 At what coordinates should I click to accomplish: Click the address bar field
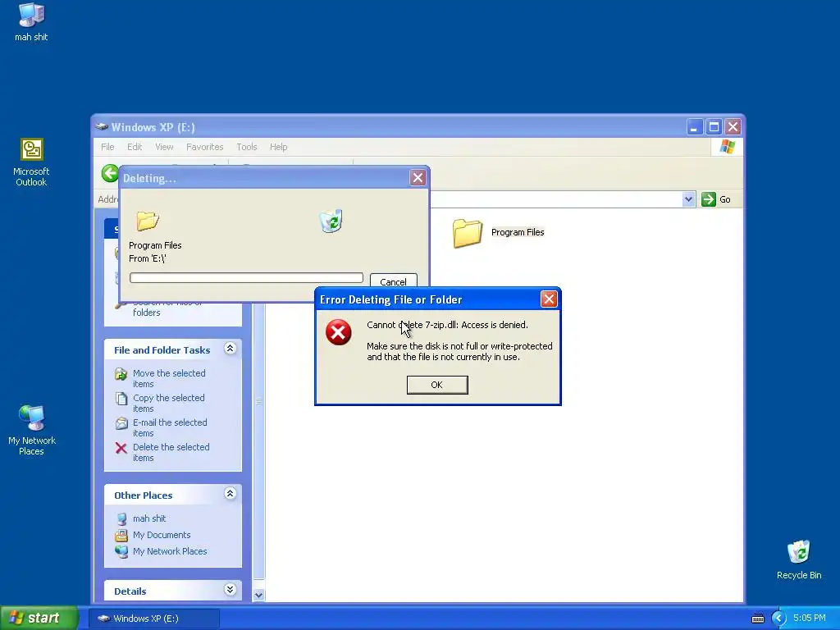point(555,199)
